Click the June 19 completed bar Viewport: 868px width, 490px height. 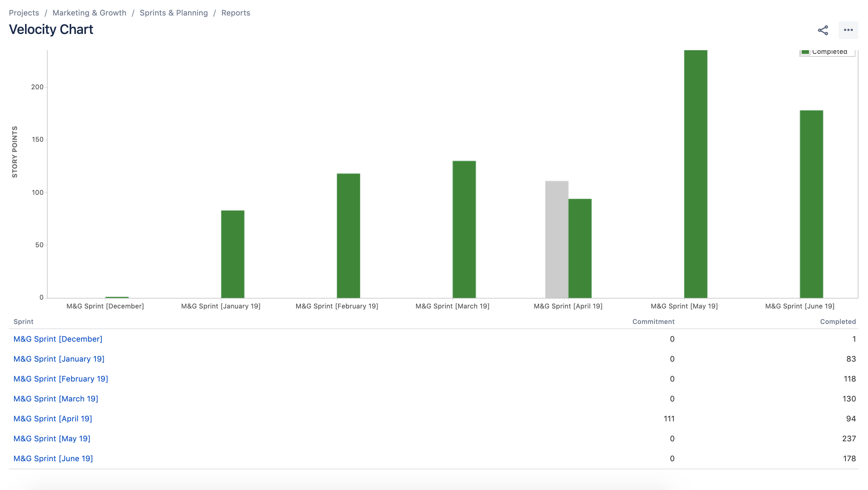click(x=812, y=204)
